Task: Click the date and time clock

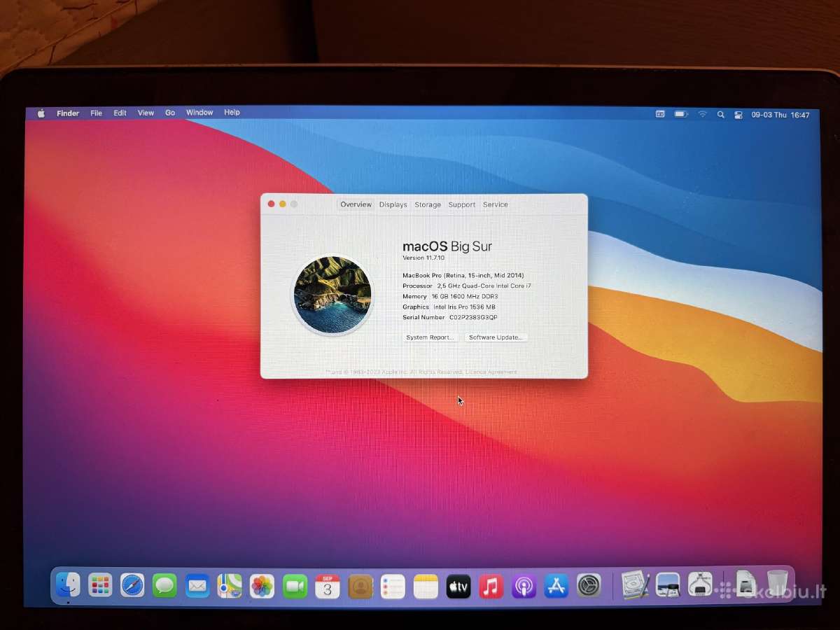Action: point(780,115)
